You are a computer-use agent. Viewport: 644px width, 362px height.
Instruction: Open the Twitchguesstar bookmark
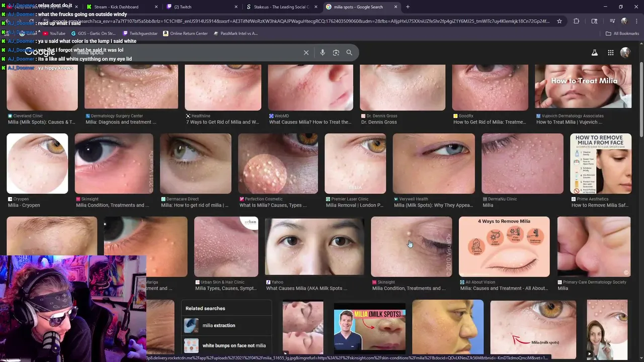tap(140, 34)
